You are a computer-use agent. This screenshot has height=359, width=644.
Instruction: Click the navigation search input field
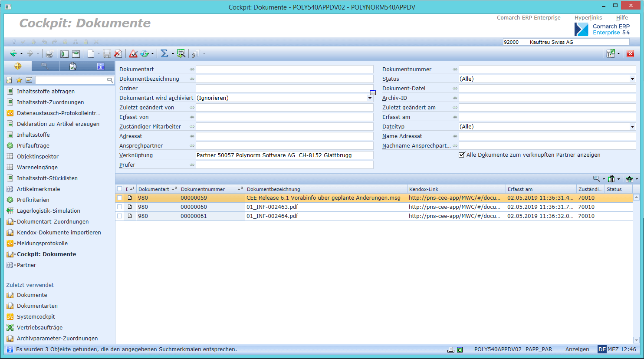[71, 80]
